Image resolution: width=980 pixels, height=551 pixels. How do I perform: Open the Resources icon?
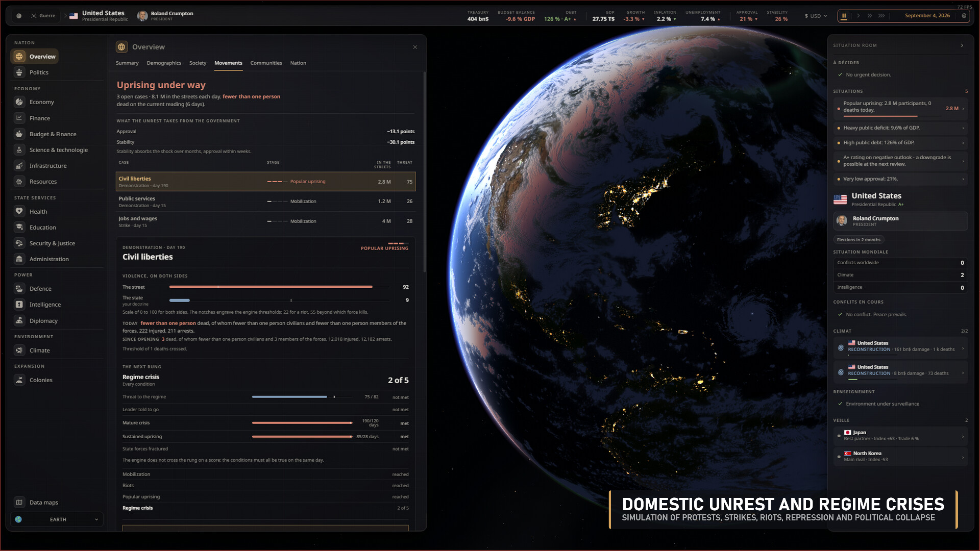coord(19,182)
